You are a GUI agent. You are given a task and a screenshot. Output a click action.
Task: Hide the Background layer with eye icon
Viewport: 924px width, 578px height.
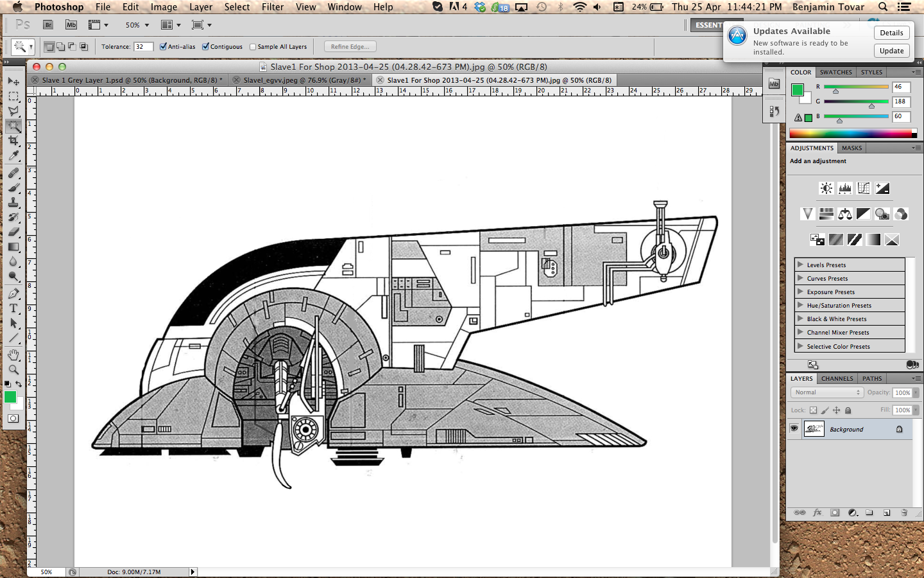(794, 428)
